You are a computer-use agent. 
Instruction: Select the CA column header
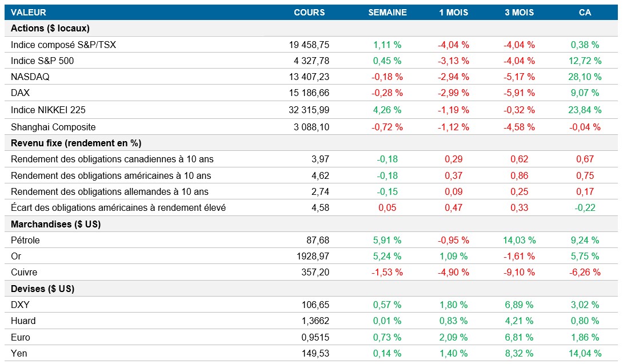(585, 12)
